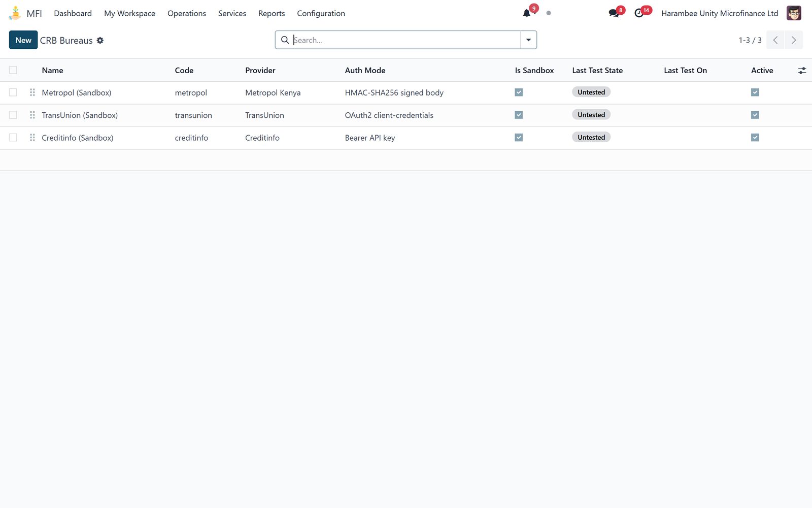Sort the list by Provider column
812x508 pixels.
click(x=260, y=71)
